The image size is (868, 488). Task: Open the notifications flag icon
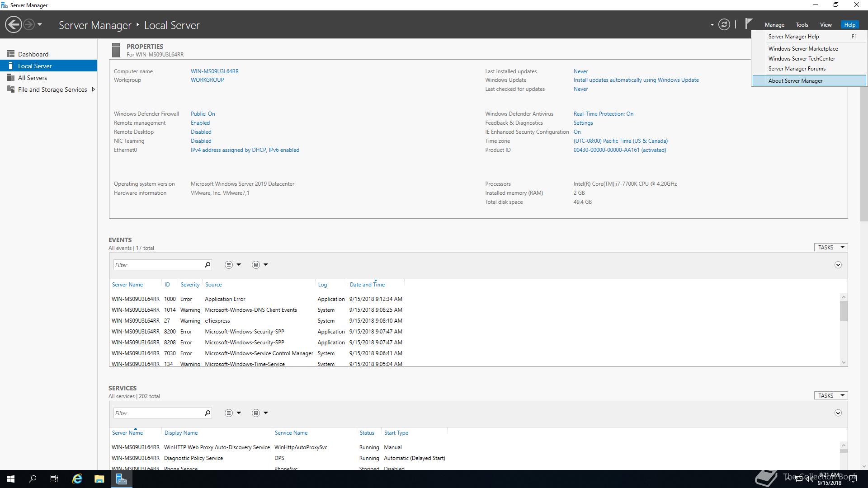(749, 23)
